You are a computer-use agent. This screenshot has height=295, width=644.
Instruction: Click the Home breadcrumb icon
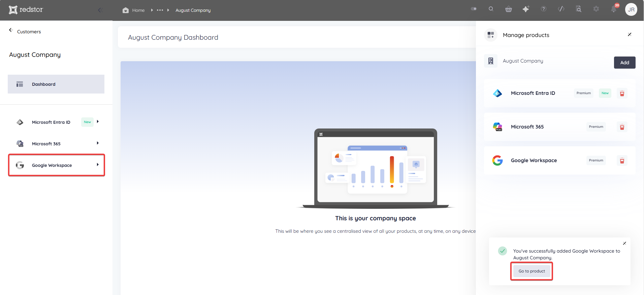tap(126, 10)
